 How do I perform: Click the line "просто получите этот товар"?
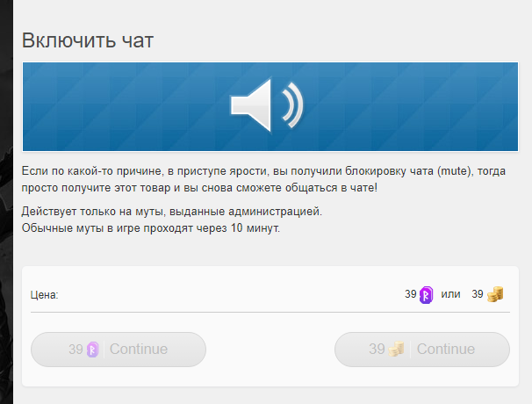pos(199,188)
